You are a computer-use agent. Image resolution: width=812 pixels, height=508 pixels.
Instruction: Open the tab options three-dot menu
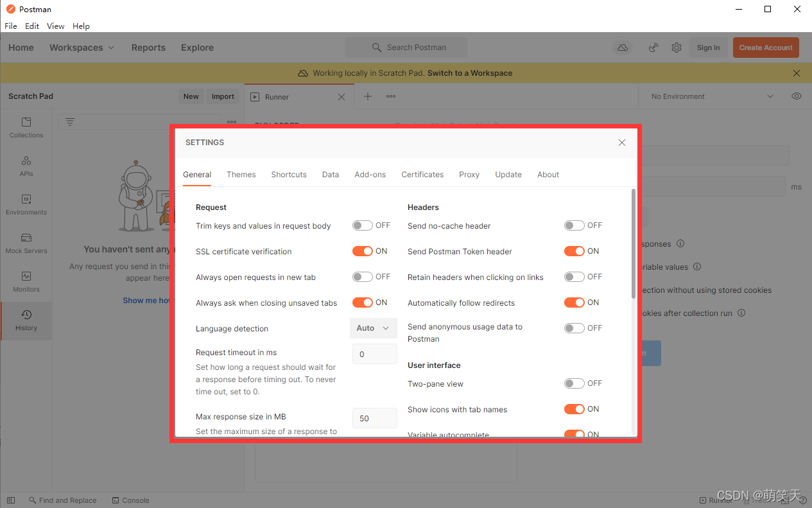[391, 96]
